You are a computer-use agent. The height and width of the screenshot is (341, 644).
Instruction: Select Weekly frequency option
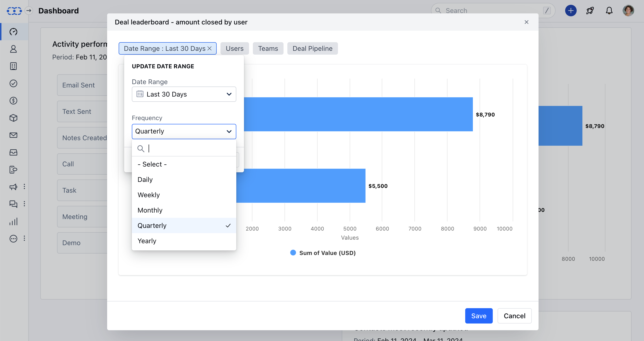184,195
